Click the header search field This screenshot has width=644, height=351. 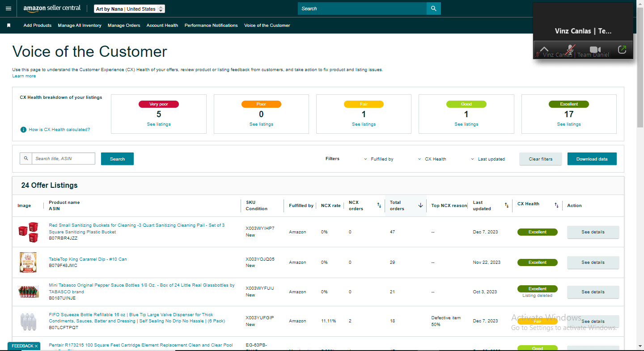click(362, 8)
